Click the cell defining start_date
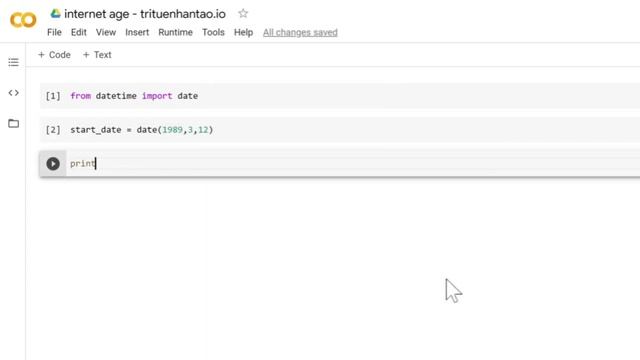The image size is (640, 360). pyautogui.click(x=340, y=130)
